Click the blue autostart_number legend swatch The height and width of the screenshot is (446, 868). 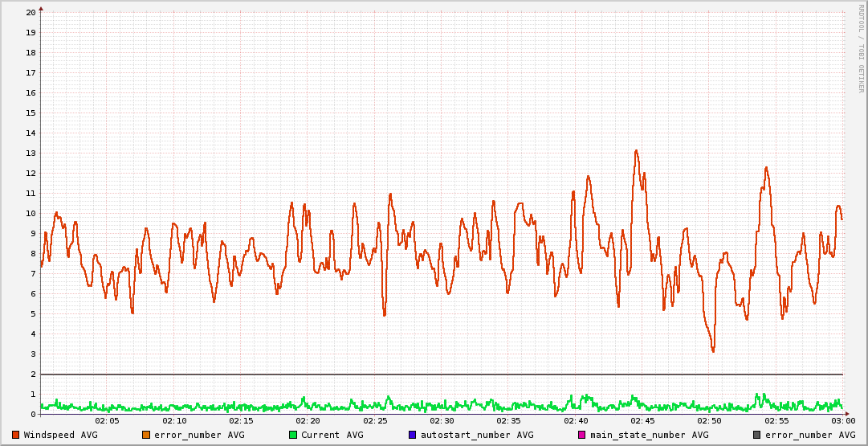click(413, 435)
